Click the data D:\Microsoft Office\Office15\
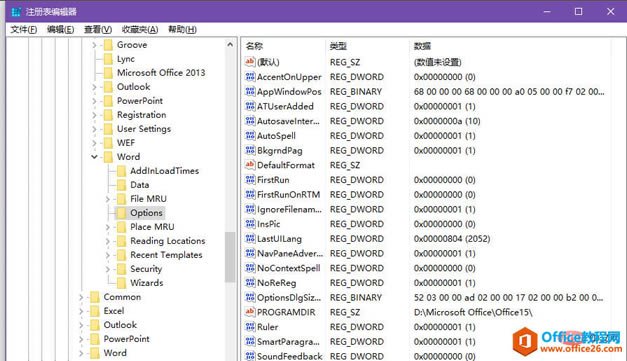Screen dimensions: 627x361 pyautogui.click(x=473, y=312)
